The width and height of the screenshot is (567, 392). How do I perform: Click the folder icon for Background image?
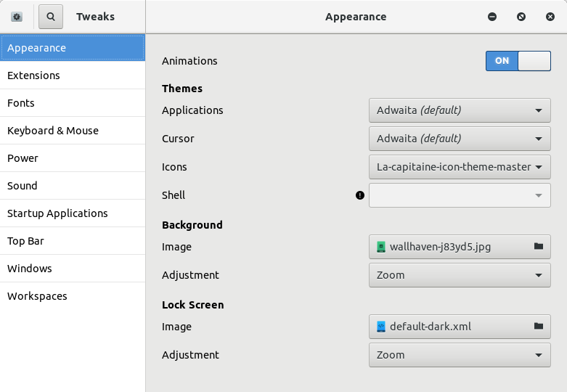[x=539, y=247]
